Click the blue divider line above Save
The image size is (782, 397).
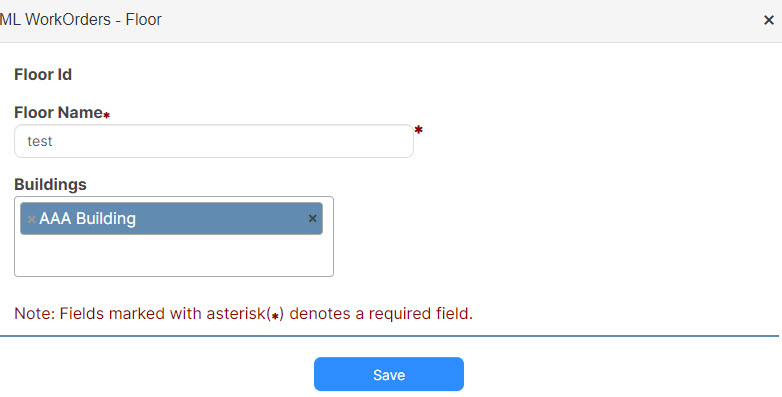(389, 336)
